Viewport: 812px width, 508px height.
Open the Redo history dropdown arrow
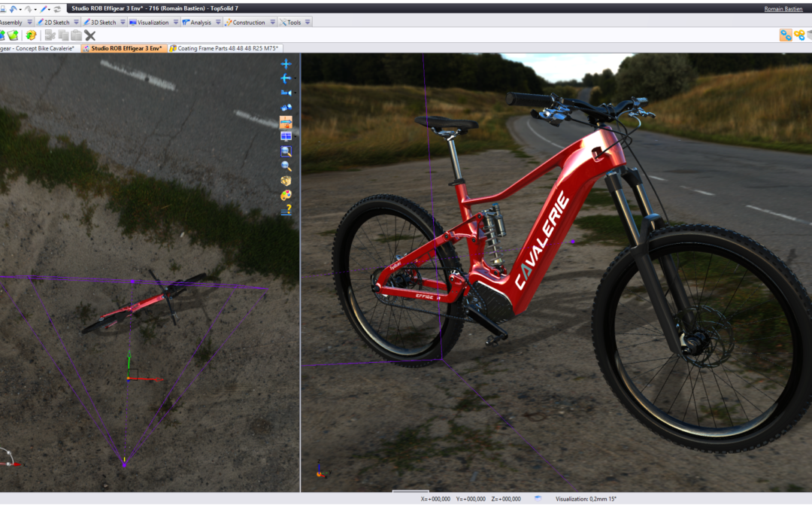coord(35,9)
